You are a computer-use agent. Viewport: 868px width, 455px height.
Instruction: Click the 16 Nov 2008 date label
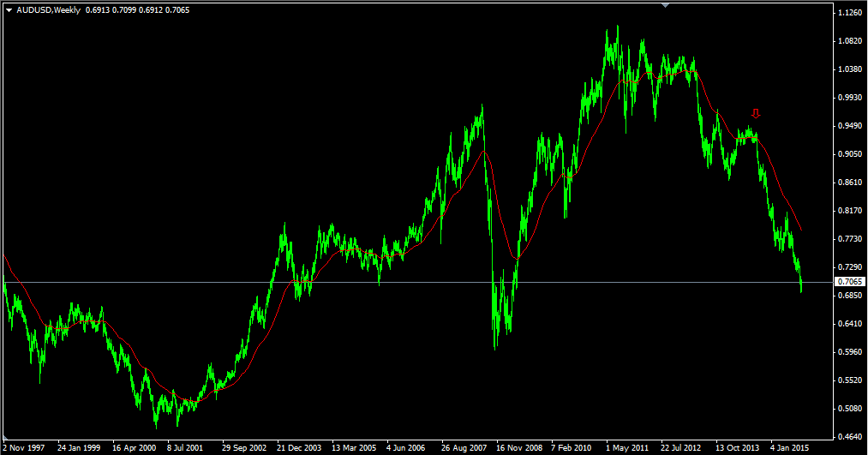519,447
